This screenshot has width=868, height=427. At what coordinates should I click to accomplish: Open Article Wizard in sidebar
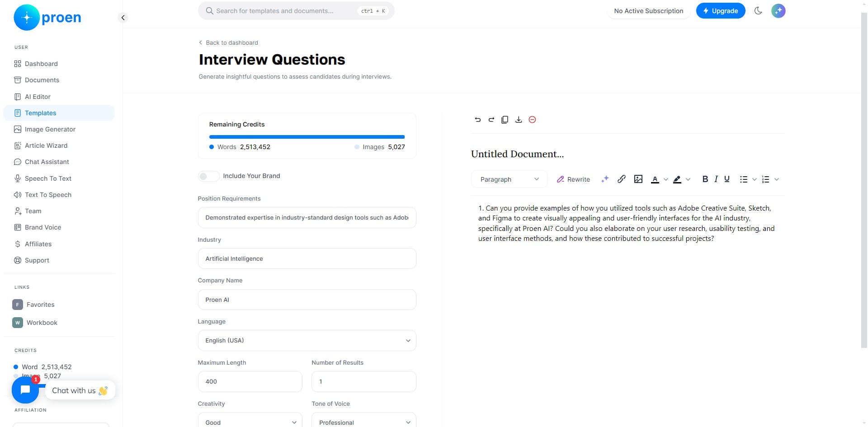pos(59,145)
